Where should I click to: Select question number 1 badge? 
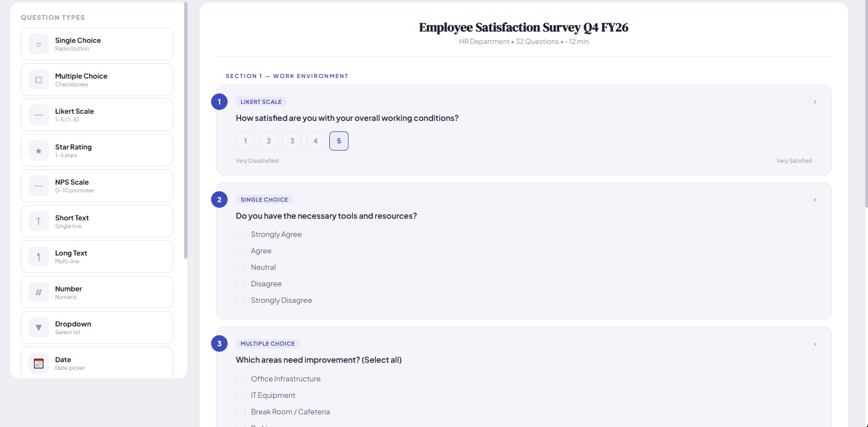219,102
